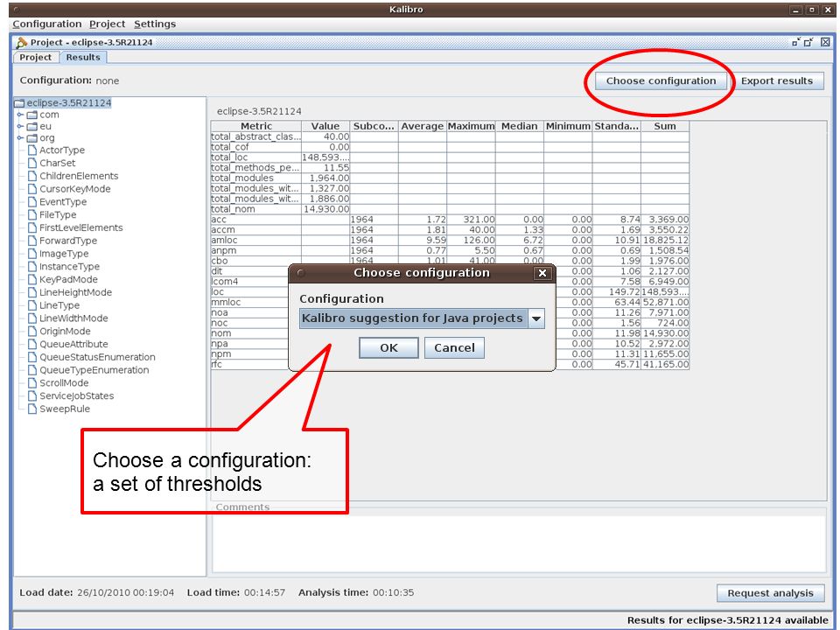Minimize the project internal frame
This screenshot has width=840, height=630.
coord(796,42)
